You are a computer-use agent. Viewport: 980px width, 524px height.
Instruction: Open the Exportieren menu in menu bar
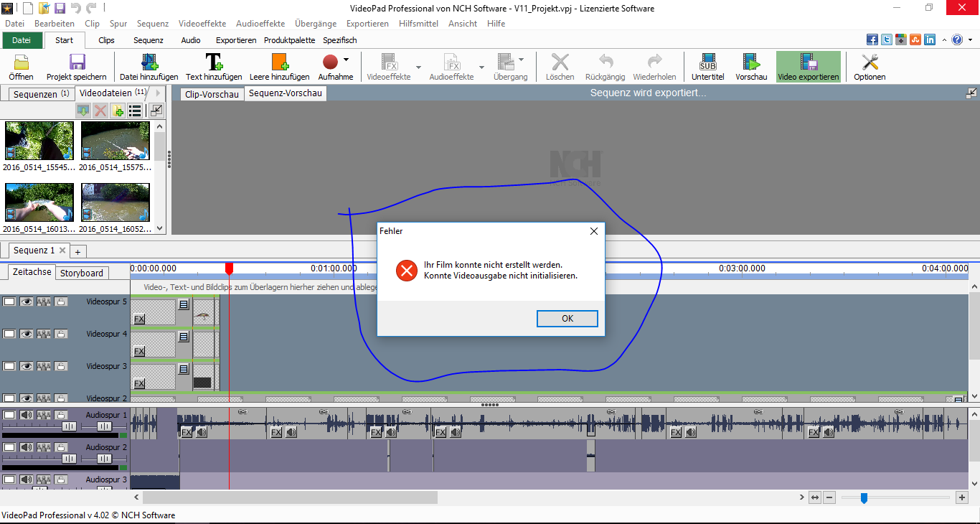pyautogui.click(x=367, y=24)
